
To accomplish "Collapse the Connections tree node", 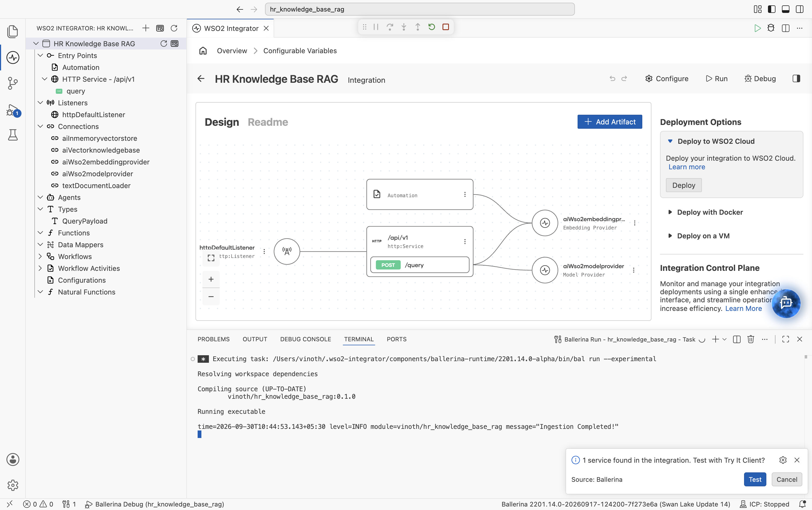I will coord(41,127).
